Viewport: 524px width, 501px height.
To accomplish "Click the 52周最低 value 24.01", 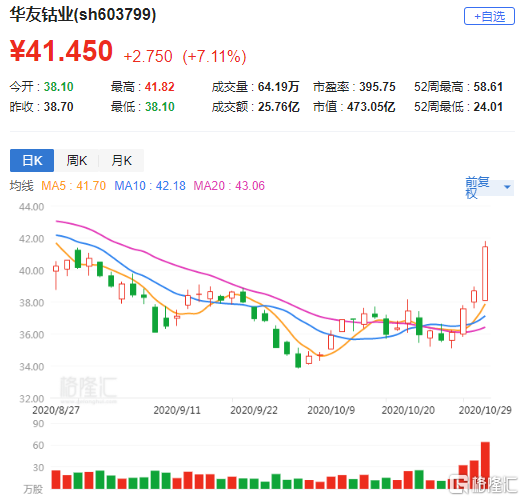I will click(488, 107).
